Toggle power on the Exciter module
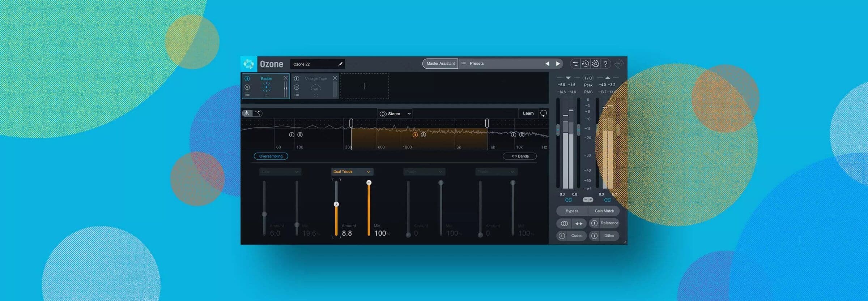868x301 pixels. [247, 78]
